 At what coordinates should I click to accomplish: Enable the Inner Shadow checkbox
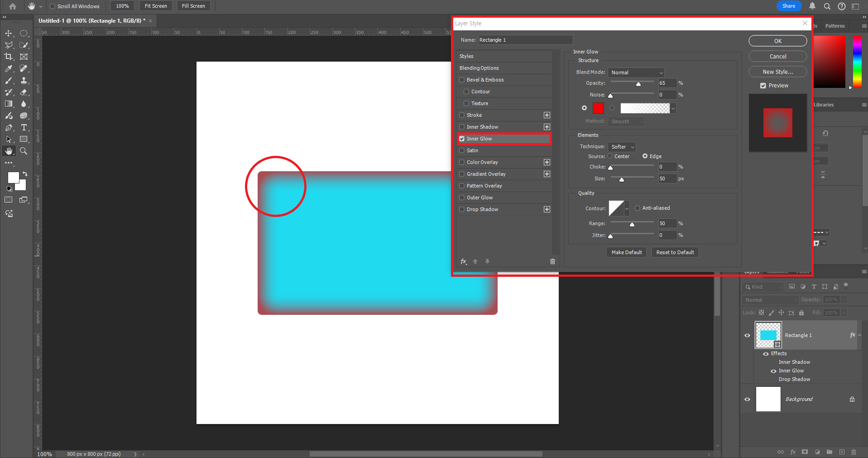click(462, 127)
